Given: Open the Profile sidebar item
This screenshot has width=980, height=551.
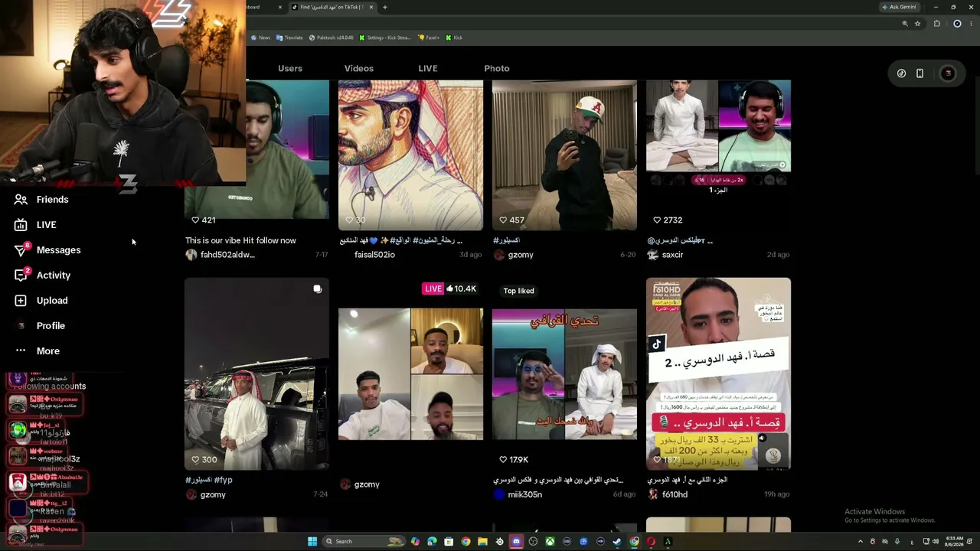Looking at the screenshot, I should click(x=40, y=326).
